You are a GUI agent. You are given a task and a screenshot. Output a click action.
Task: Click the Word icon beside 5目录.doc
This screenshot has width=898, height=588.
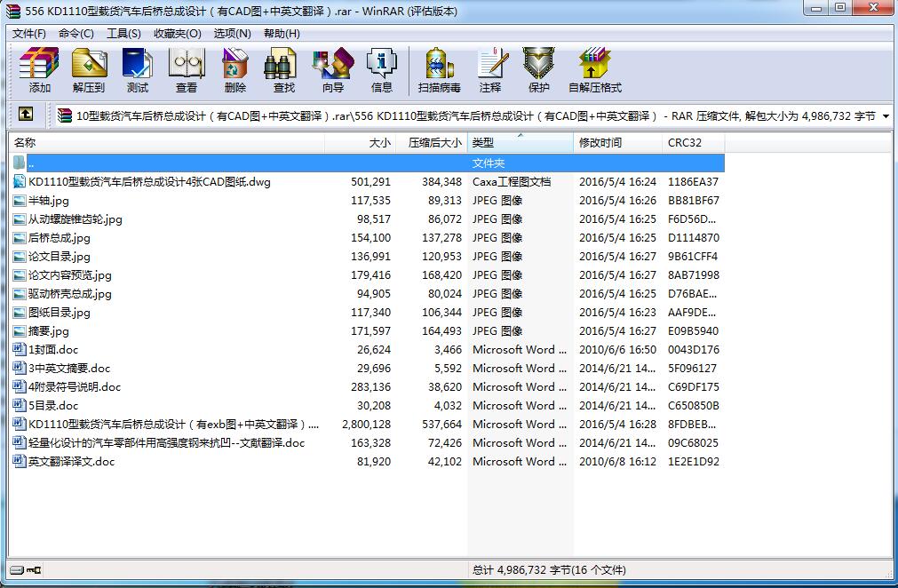pos(20,405)
